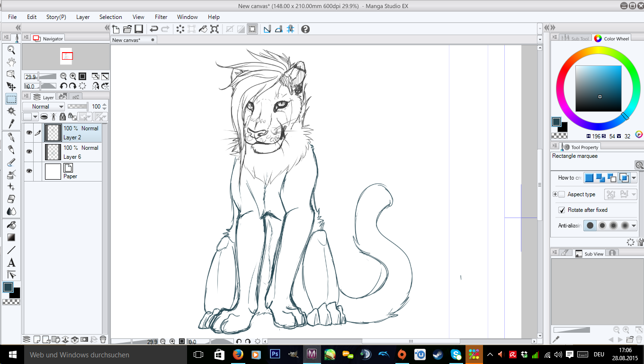This screenshot has height=364, width=644.
Task: Select the Zoom magnifier tool
Action: pyautogui.click(x=11, y=50)
